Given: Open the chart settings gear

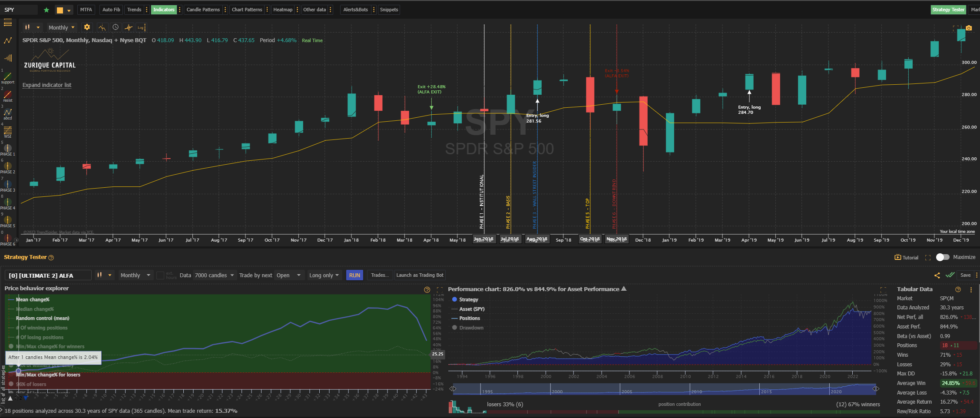Looking at the screenshot, I should (87, 27).
